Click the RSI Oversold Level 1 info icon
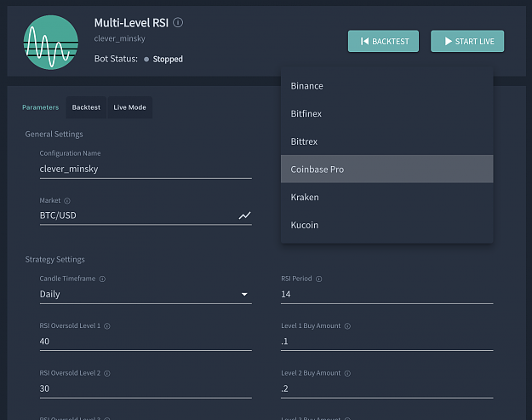Image resolution: width=532 pixels, height=420 pixels. (x=107, y=326)
